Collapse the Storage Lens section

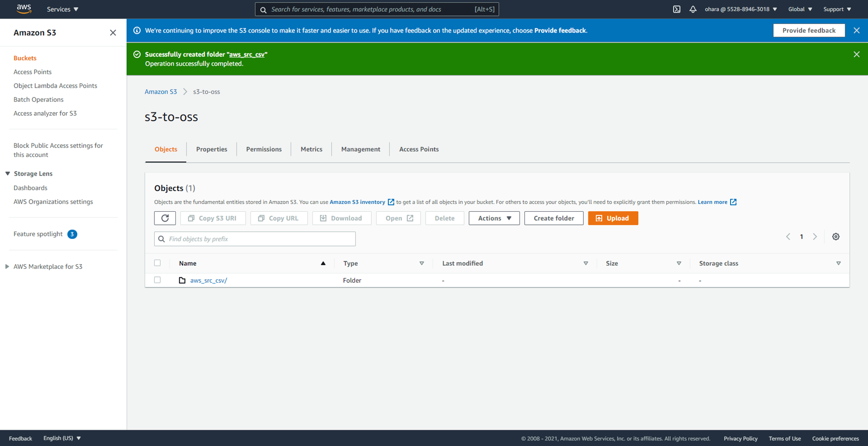pos(8,173)
